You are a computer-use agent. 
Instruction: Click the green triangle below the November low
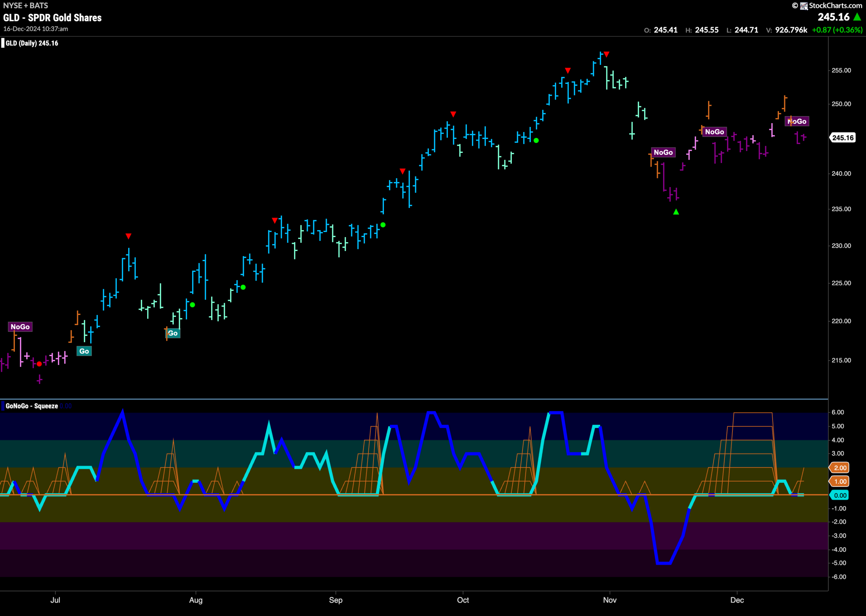676,212
